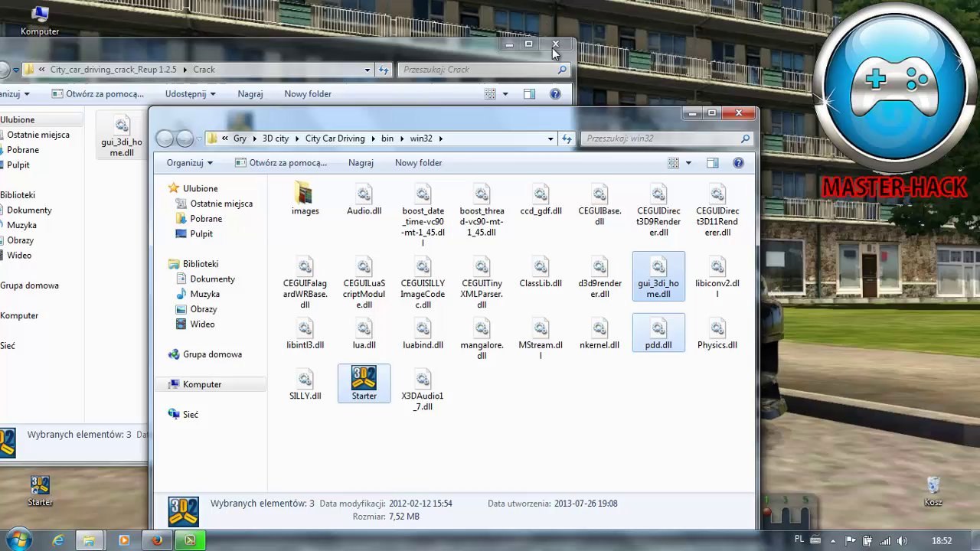980x551 pixels.
Task: Open help in the Crack window toolbar
Action: [555, 94]
